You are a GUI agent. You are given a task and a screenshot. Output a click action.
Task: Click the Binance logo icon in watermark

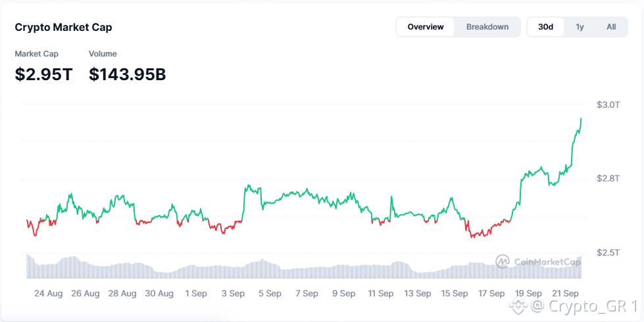click(518, 306)
